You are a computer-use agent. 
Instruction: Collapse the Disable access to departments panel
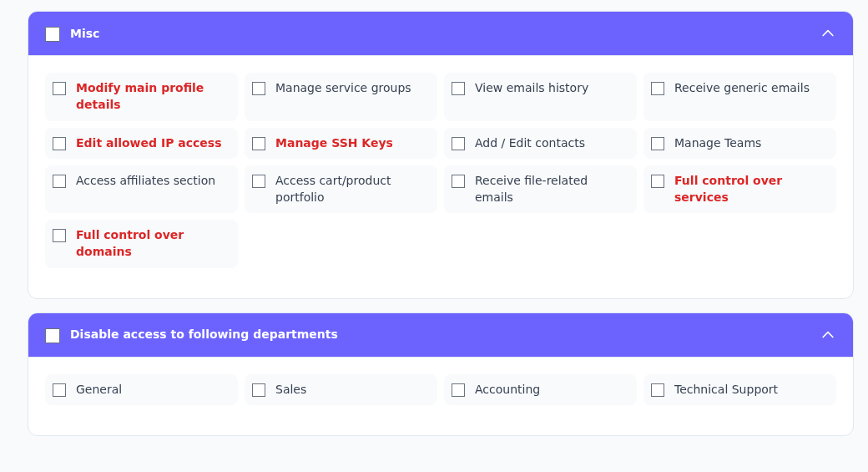point(828,335)
